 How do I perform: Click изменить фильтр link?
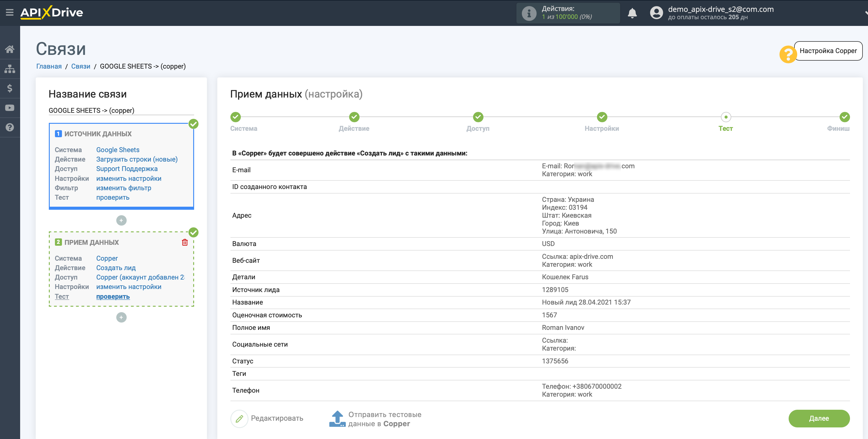point(124,188)
